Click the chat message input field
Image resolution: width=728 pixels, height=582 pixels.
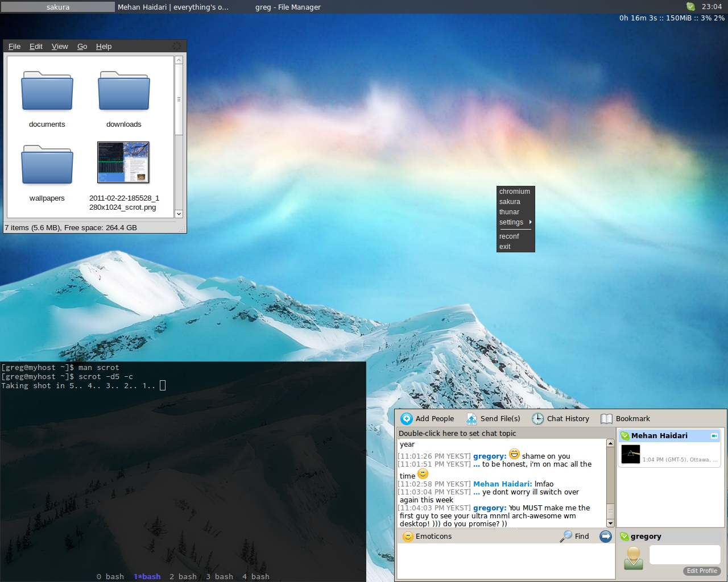[505, 560]
